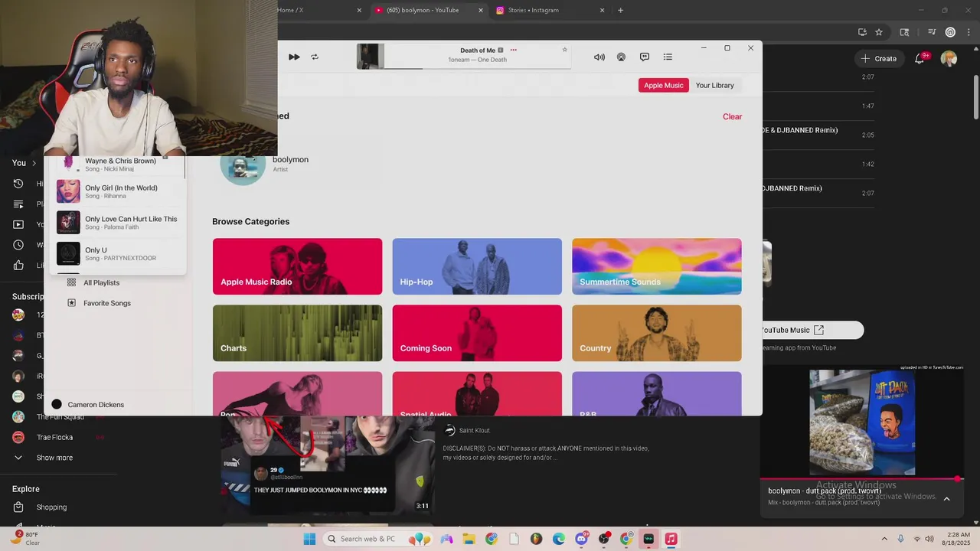Clear recently searched items
The width and height of the screenshot is (980, 551).
[732, 116]
